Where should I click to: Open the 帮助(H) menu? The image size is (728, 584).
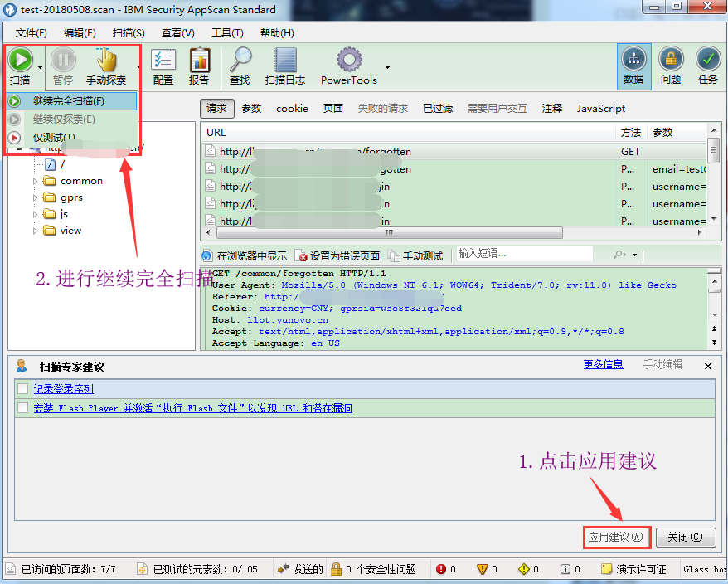point(277,33)
